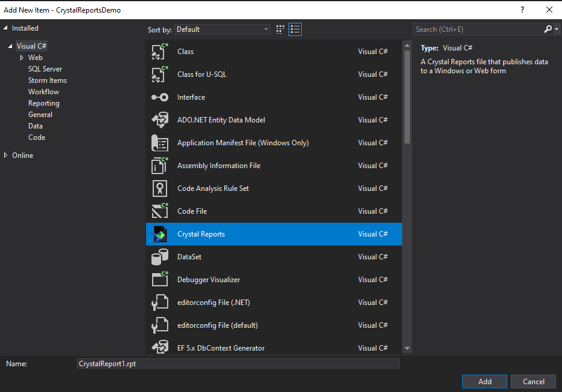Click the Add button
This screenshot has height=392, width=562.
pos(484,382)
